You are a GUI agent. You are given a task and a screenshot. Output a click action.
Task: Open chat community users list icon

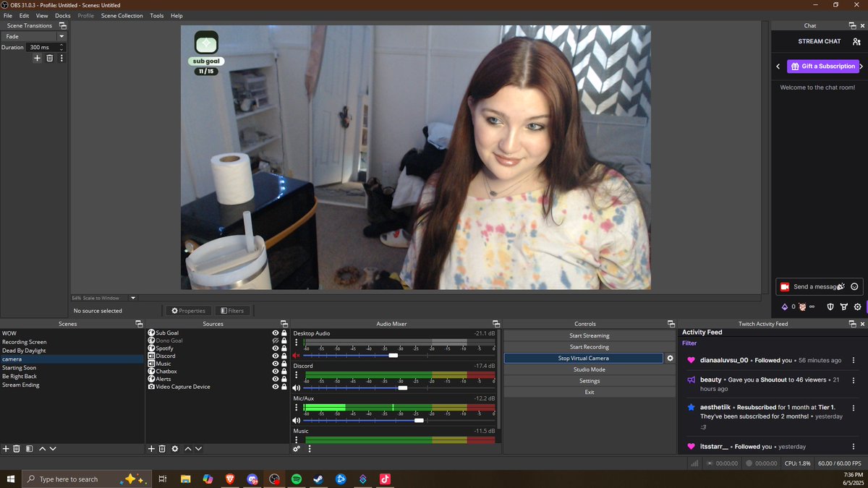[856, 42]
